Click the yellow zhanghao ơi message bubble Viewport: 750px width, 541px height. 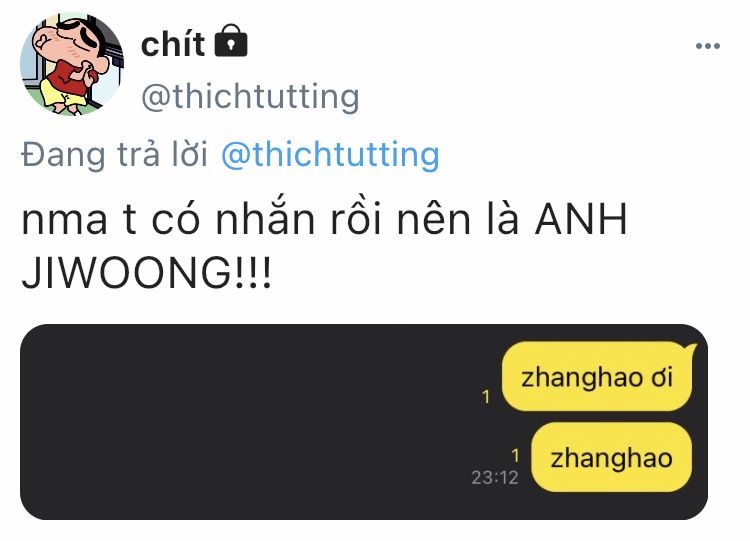[x=597, y=376]
